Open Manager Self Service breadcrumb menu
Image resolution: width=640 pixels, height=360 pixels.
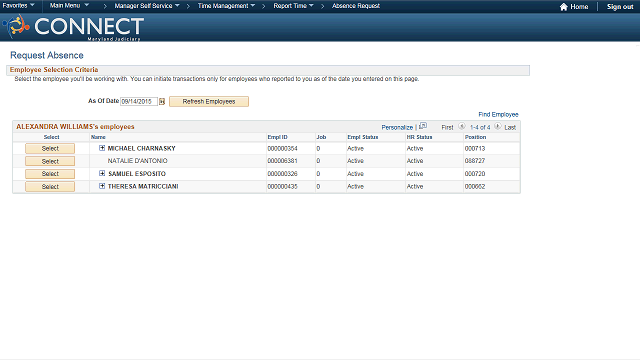pos(147,6)
